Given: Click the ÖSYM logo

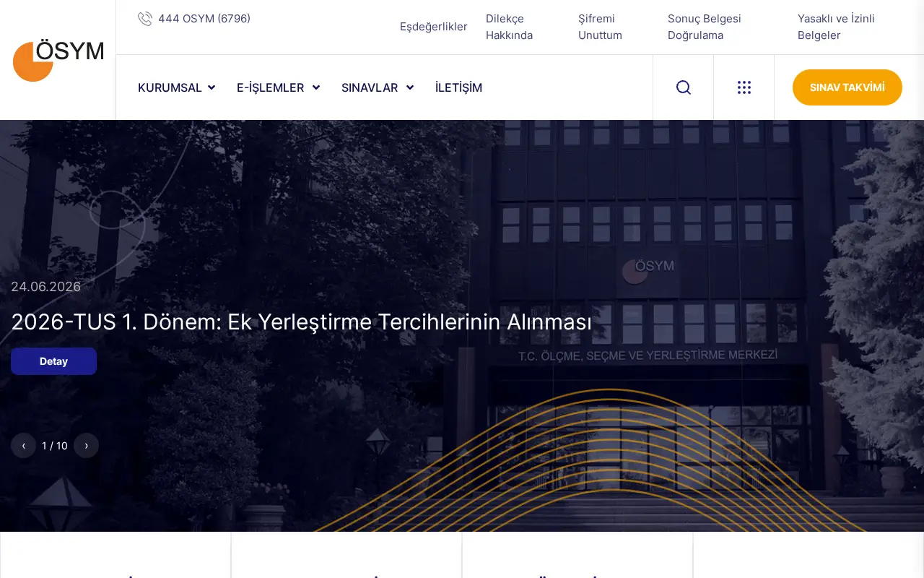Looking at the screenshot, I should (58, 61).
